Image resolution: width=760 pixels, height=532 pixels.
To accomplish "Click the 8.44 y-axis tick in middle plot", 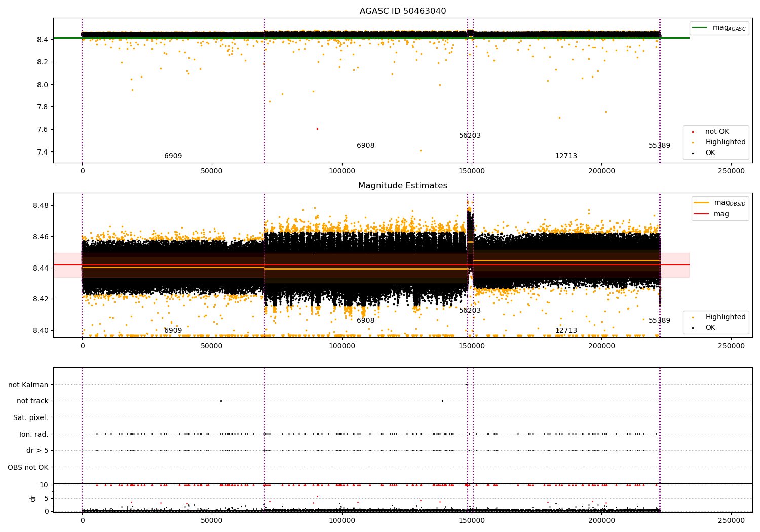I will coord(41,268).
